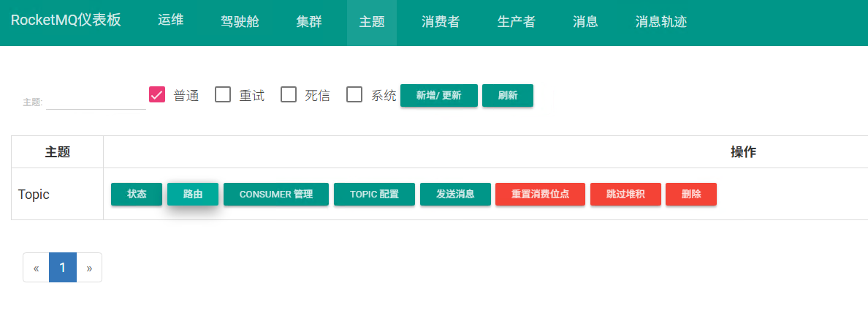Switch to the 驾驶舱 tab
868x316 pixels.
[240, 22]
